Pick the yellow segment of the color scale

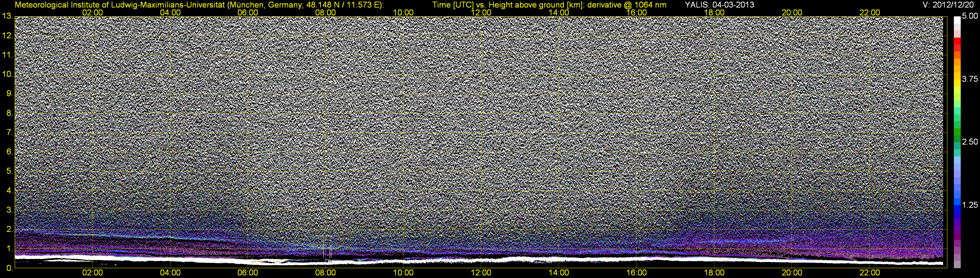(x=957, y=84)
